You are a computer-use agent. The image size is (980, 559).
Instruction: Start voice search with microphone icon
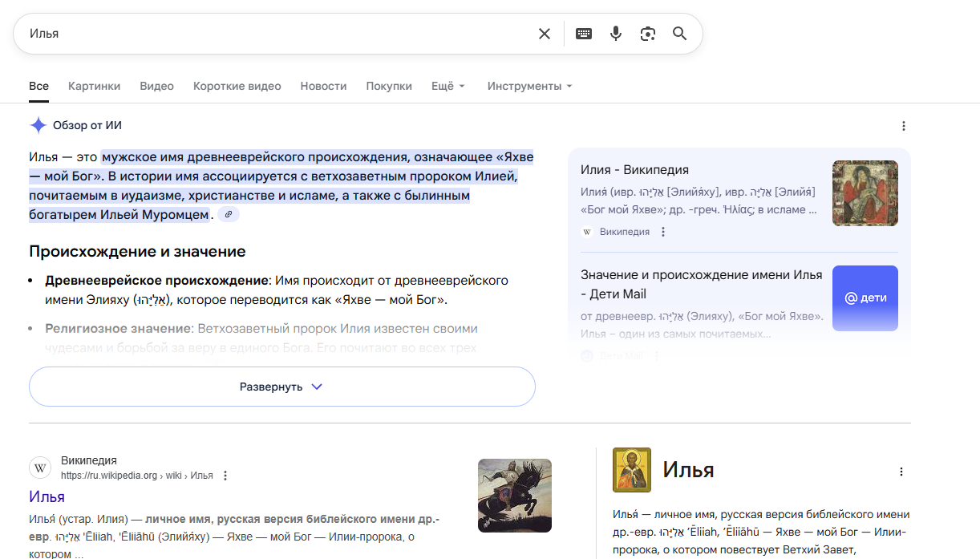[616, 34]
